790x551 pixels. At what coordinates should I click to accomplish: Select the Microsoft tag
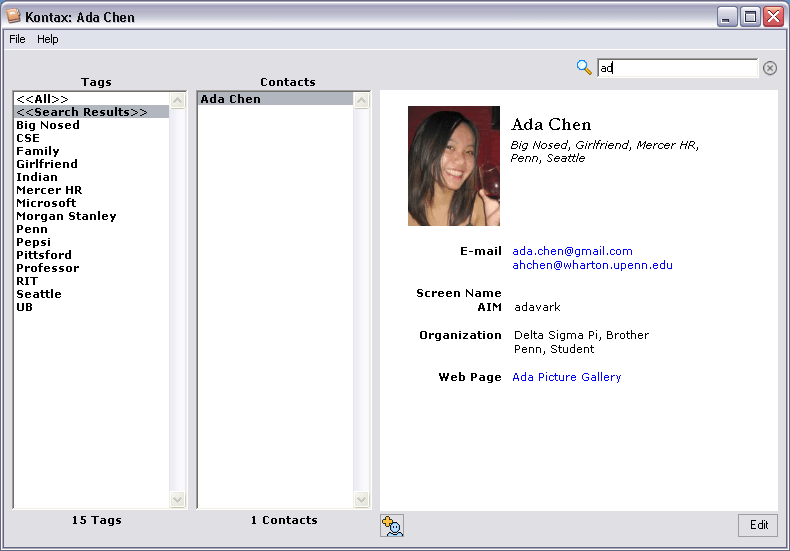click(91, 203)
